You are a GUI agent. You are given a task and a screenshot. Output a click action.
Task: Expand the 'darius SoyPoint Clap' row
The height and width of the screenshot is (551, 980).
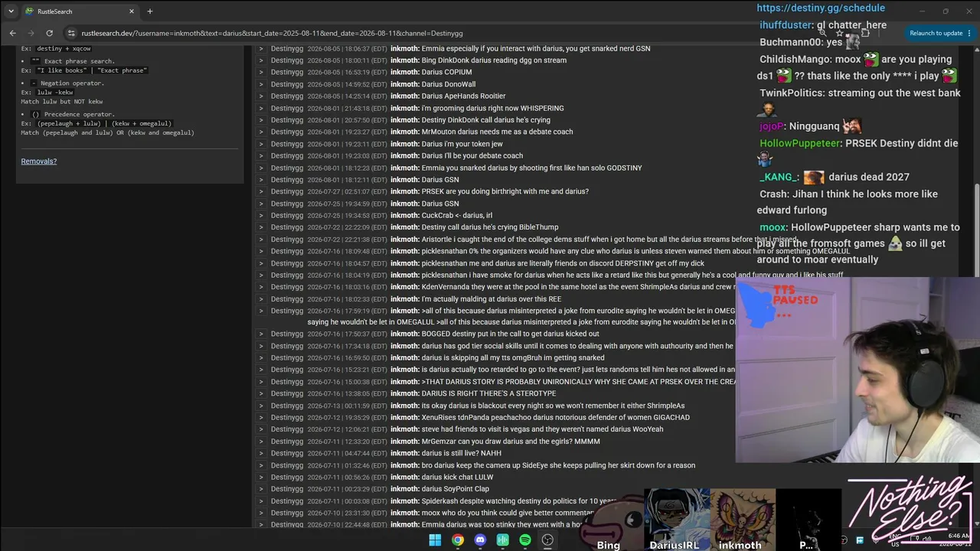[x=260, y=489]
